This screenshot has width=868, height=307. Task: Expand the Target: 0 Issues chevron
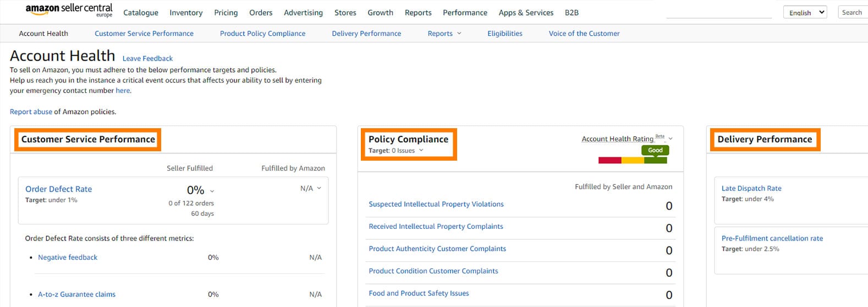[x=421, y=150]
